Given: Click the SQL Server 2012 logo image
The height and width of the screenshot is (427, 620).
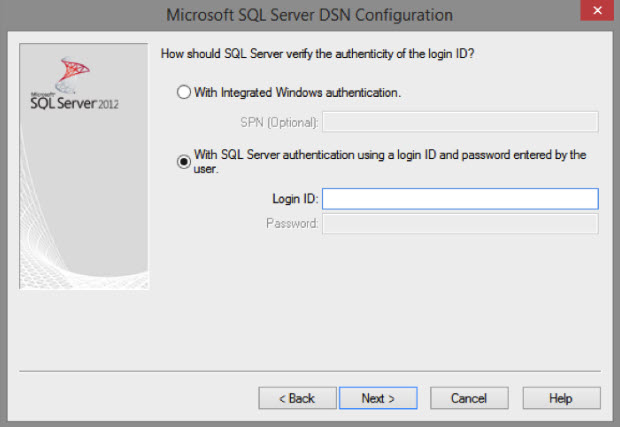Looking at the screenshot, I should (74, 84).
